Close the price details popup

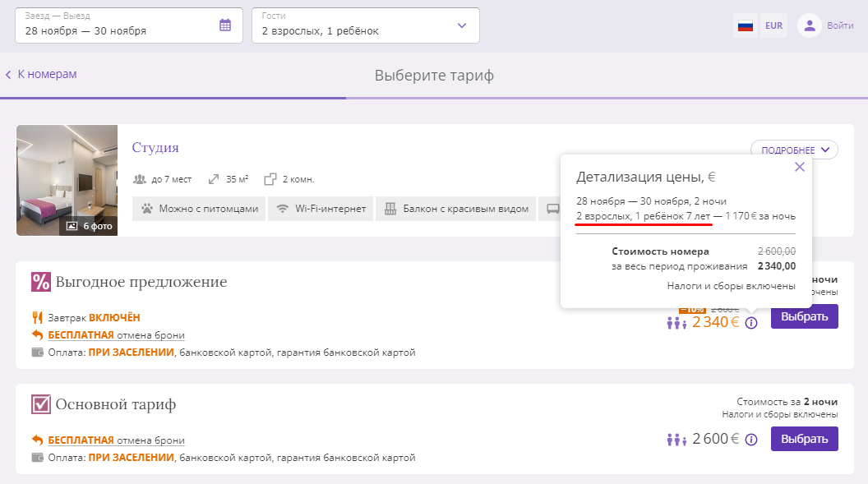tap(799, 167)
